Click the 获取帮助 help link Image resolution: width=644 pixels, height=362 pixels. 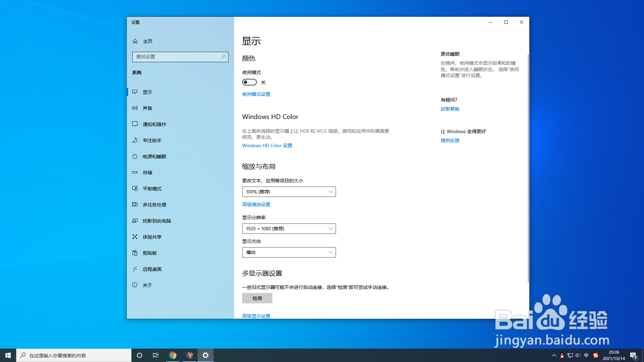(450, 109)
